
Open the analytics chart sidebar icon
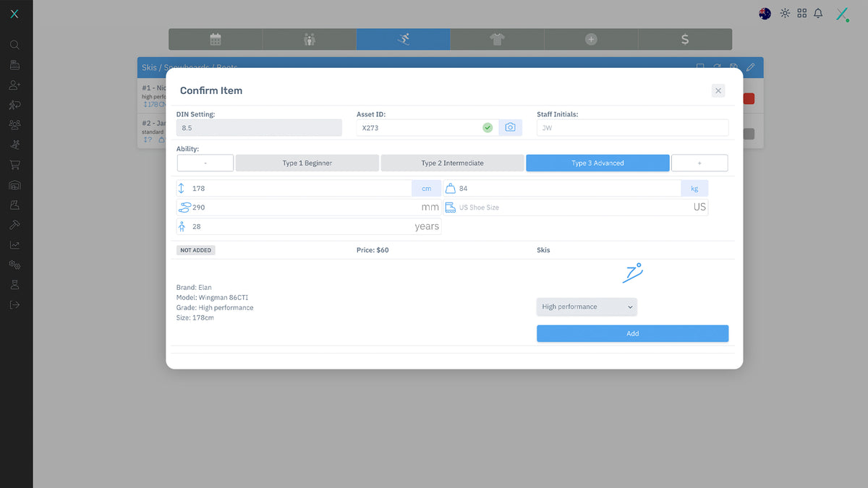[15, 245]
